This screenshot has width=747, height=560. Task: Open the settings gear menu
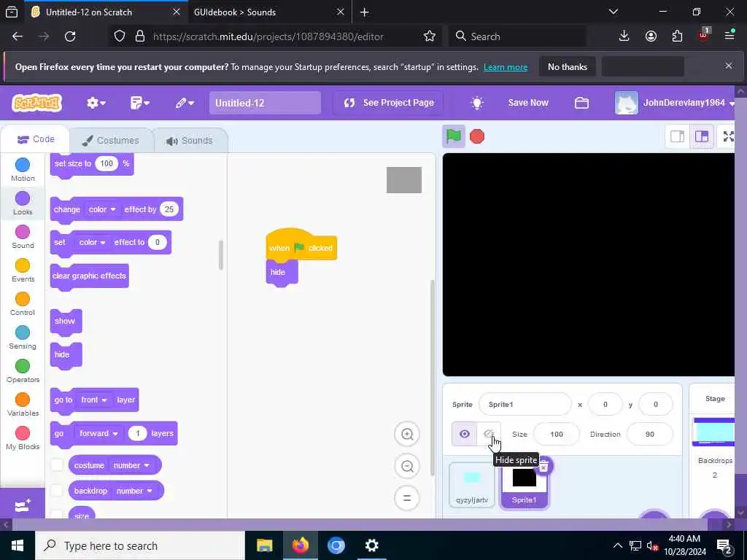(x=96, y=102)
